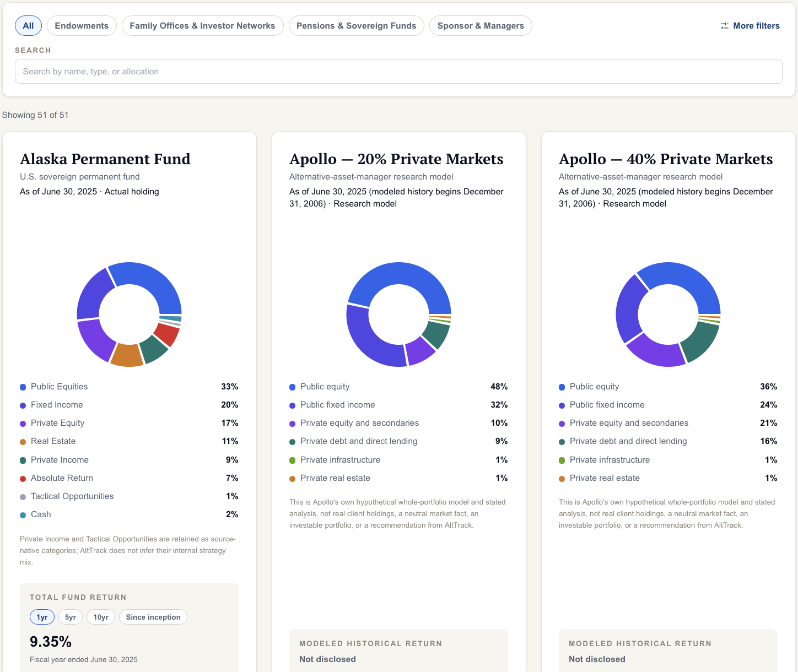The width and height of the screenshot is (798, 672).
Task: Click the purple dot beside Private Equity
Action: [x=23, y=424]
